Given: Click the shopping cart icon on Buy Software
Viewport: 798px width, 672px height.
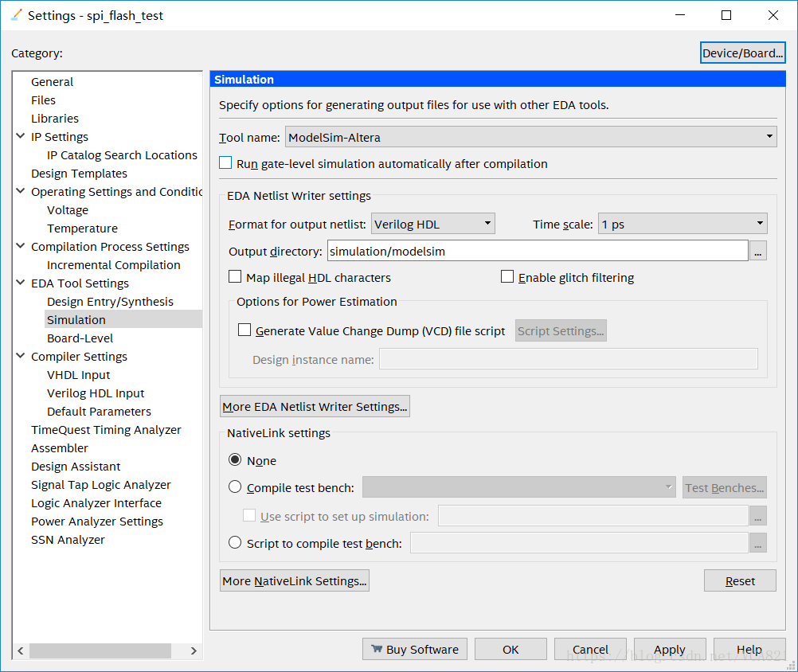Looking at the screenshot, I should coord(377,649).
